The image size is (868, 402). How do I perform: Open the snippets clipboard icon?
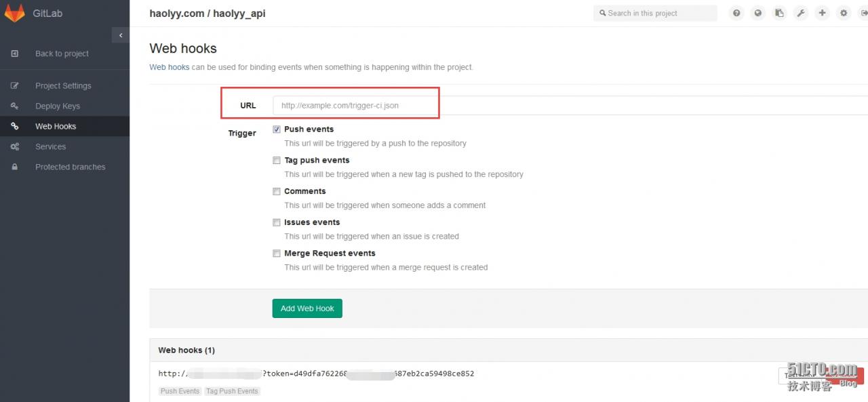click(x=780, y=13)
